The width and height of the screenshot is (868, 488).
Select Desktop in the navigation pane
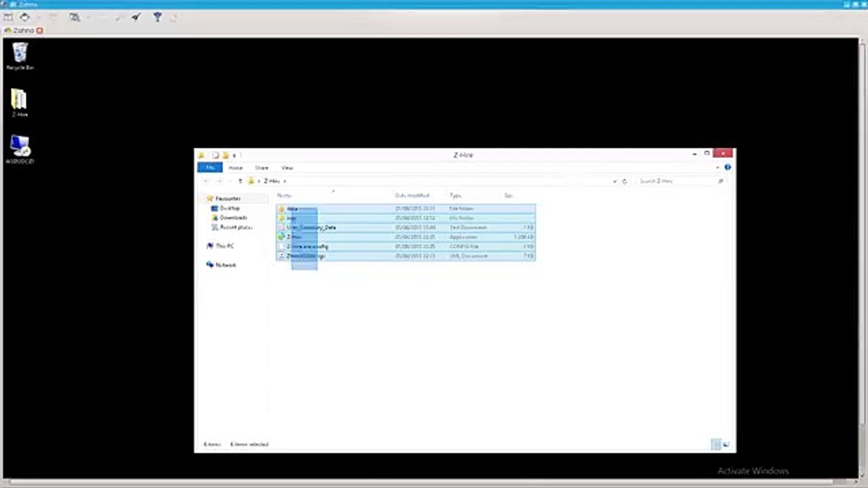pyautogui.click(x=229, y=208)
